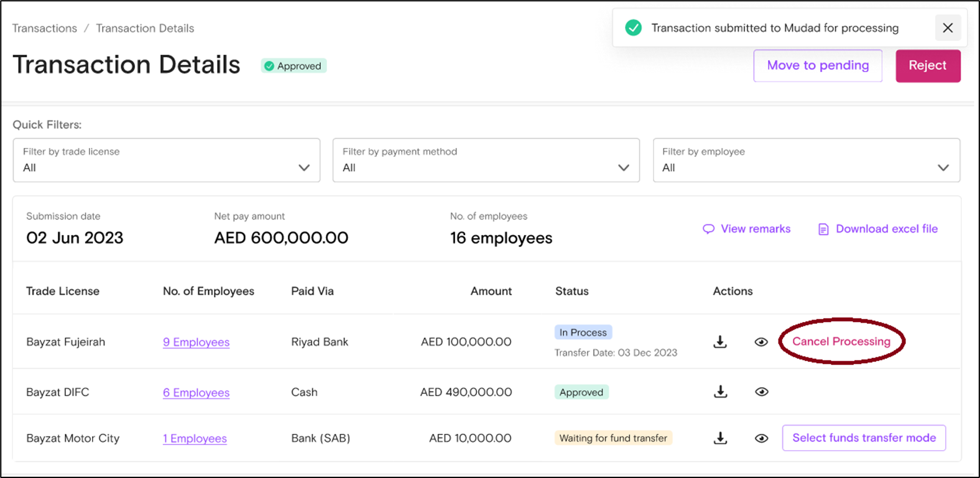The width and height of the screenshot is (980, 478).
Task: Click the green success checkmark in notification
Action: 633,28
